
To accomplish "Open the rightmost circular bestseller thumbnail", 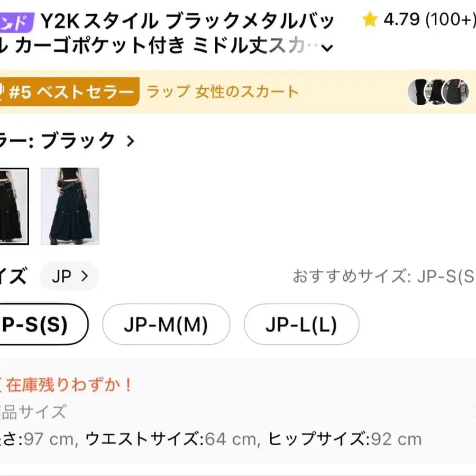I will 455,91.
